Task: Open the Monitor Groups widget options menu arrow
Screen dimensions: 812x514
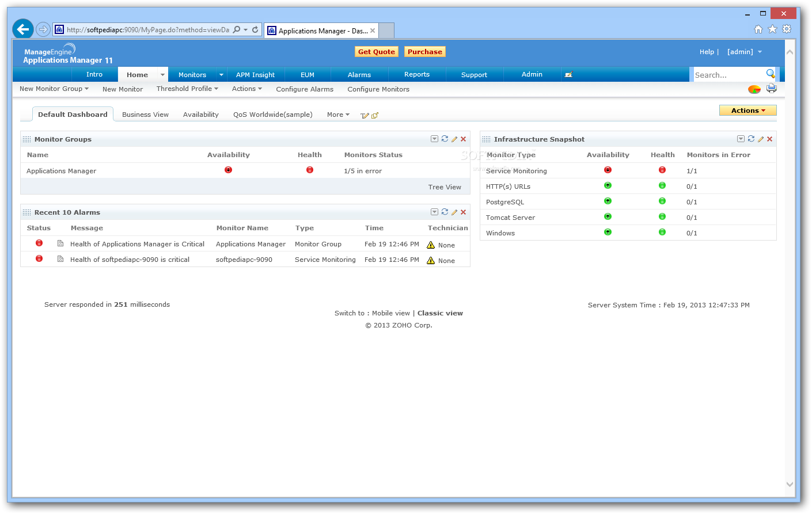Action: [x=434, y=139]
